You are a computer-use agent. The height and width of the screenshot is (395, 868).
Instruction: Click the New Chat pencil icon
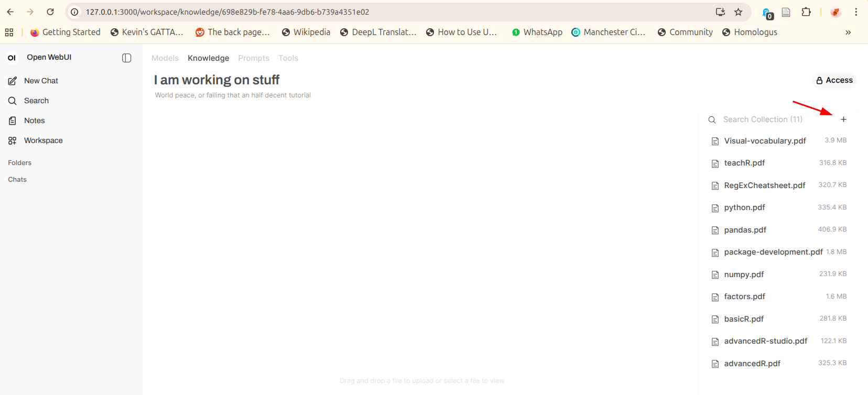(13, 81)
